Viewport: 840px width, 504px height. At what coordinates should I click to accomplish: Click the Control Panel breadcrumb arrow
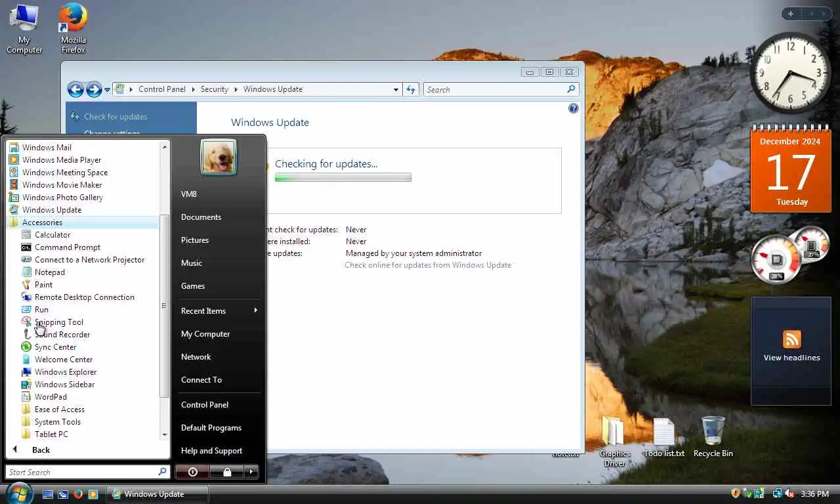point(193,89)
